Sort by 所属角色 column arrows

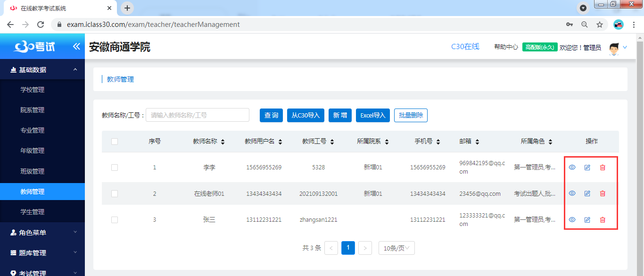coord(550,142)
